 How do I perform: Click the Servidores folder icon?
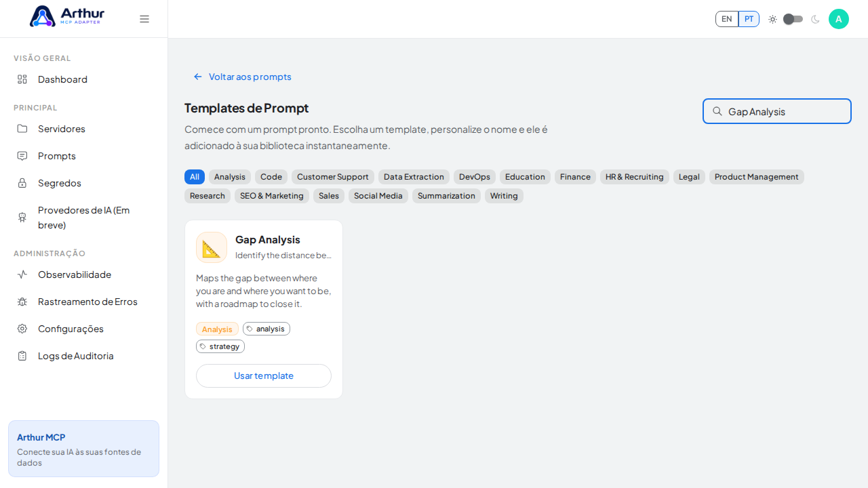click(x=22, y=129)
